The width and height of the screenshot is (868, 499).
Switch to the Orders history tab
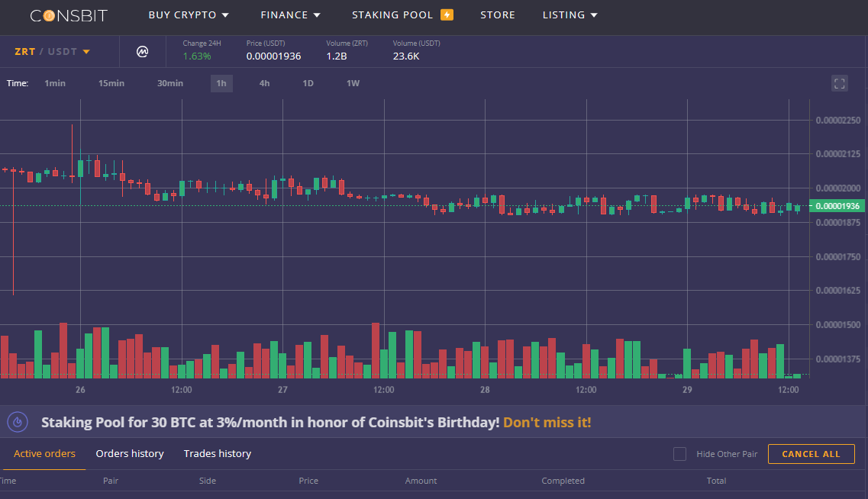click(130, 453)
